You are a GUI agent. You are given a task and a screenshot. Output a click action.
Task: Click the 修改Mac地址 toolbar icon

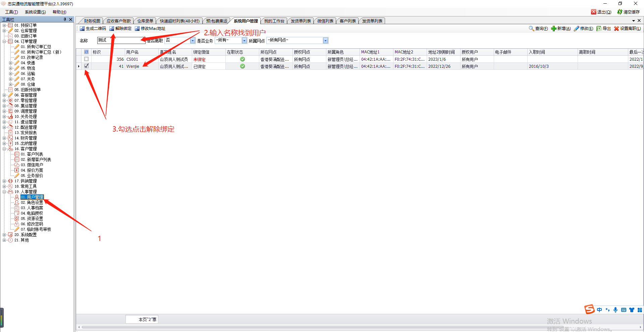(137, 29)
